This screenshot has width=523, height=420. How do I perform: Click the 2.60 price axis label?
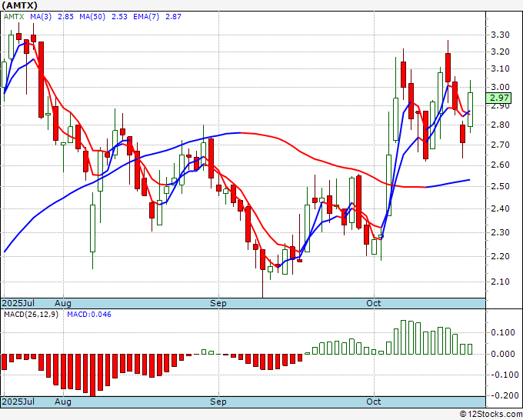[x=500, y=165]
